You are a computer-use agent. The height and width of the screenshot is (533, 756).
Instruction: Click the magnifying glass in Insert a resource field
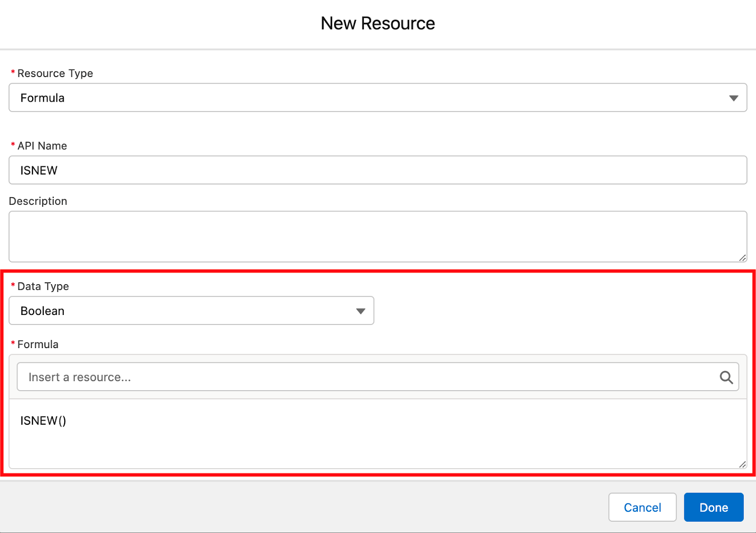[x=725, y=377]
